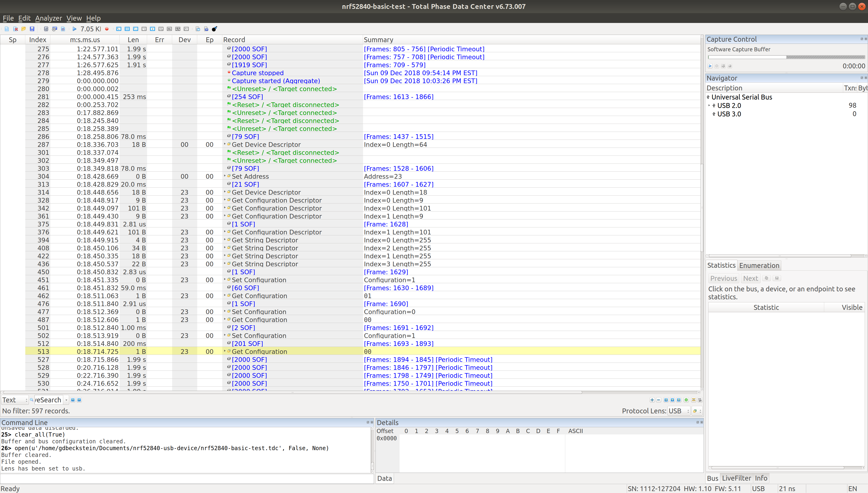The height and width of the screenshot is (493, 868).
Task: Click the gray scroll icon in transaction toolbar
Action: (700, 400)
